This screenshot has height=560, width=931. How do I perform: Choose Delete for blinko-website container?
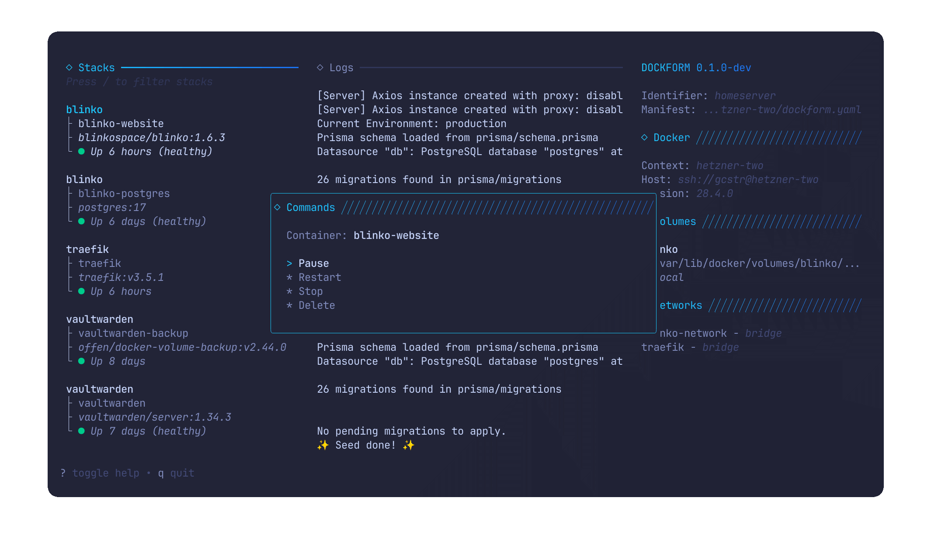[x=316, y=305]
